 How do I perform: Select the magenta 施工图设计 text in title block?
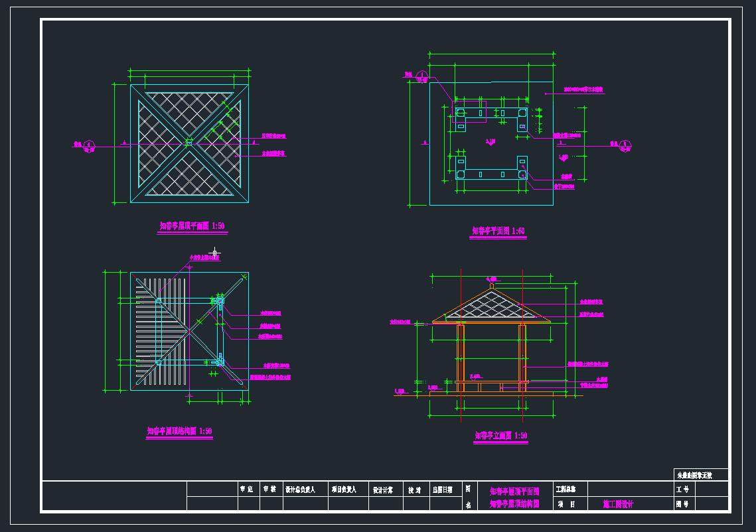tap(618, 504)
